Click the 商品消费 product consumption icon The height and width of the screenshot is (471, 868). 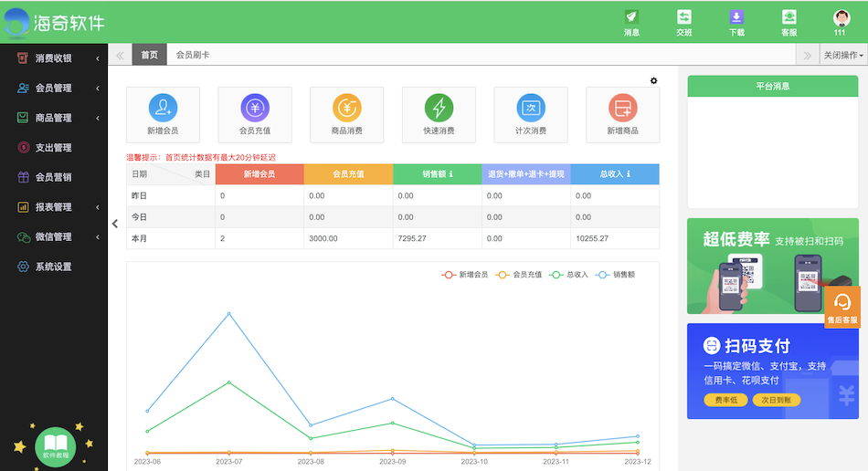pos(347,109)
